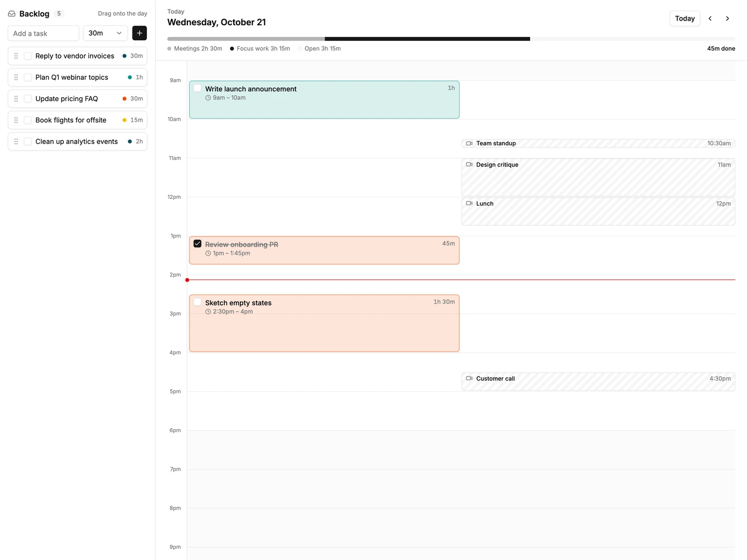
Task: Complete the Clean up analytics events task
Action: click(27, 141)
